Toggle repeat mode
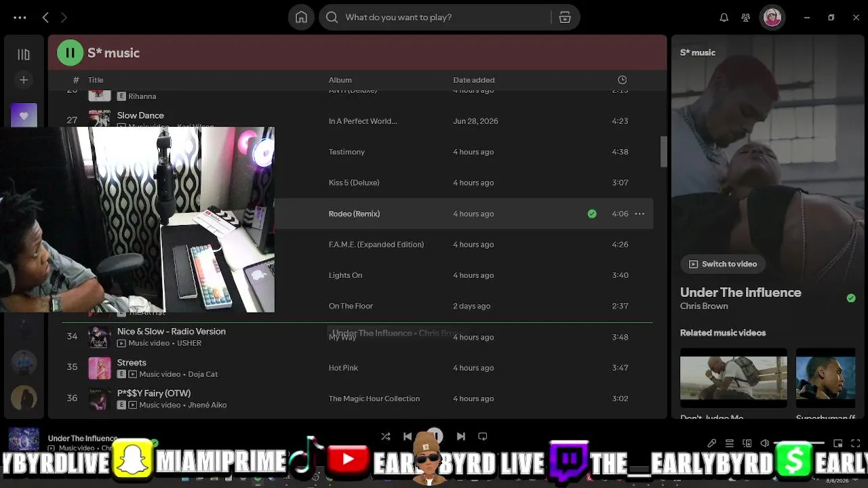Image resolution: width=868 pixels, height=488 pixels. [483, 436]
